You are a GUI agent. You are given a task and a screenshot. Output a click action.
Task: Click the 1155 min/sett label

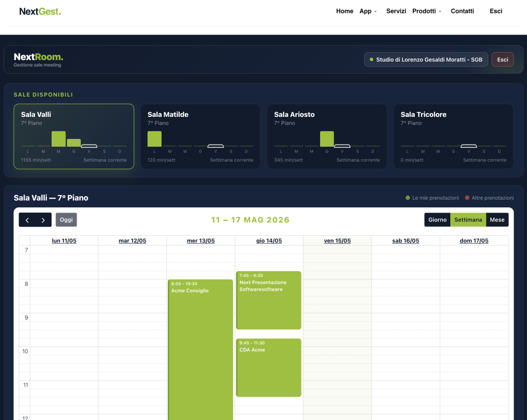click(x=36, y=160)
